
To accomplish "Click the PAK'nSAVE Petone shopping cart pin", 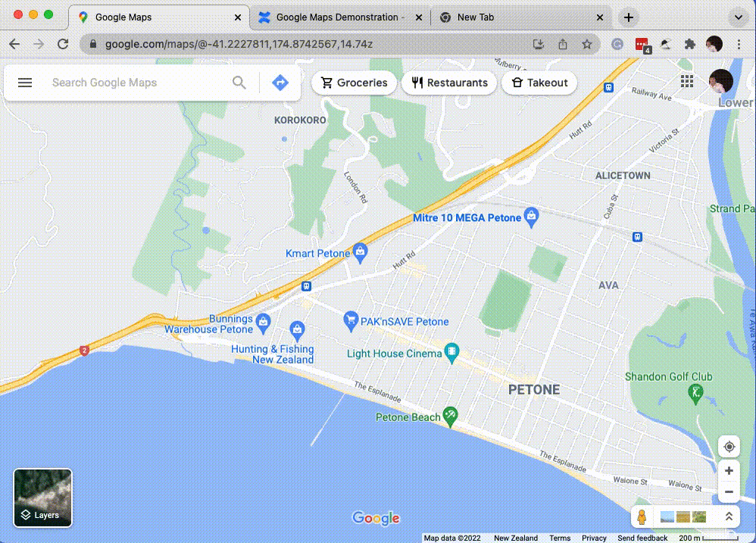I will (x=351, y=321).
